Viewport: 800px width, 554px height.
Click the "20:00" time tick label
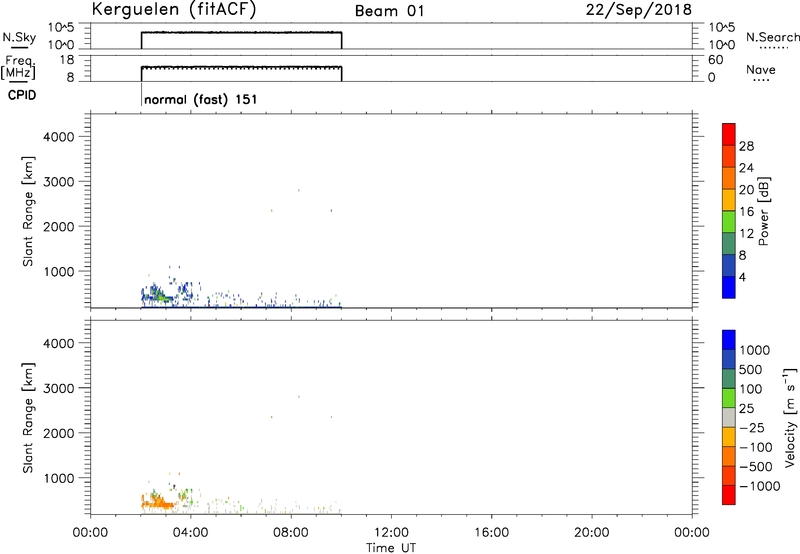click(592, 533)
